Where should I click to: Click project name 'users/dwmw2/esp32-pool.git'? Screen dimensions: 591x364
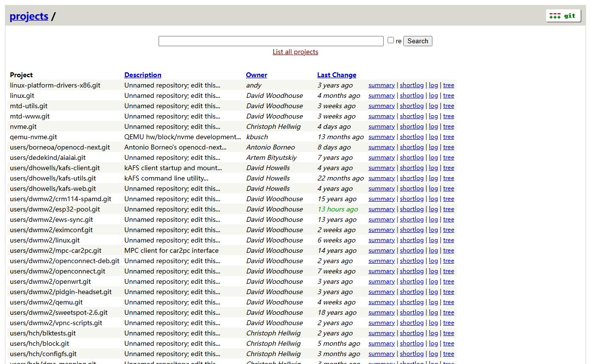(55, 210)
